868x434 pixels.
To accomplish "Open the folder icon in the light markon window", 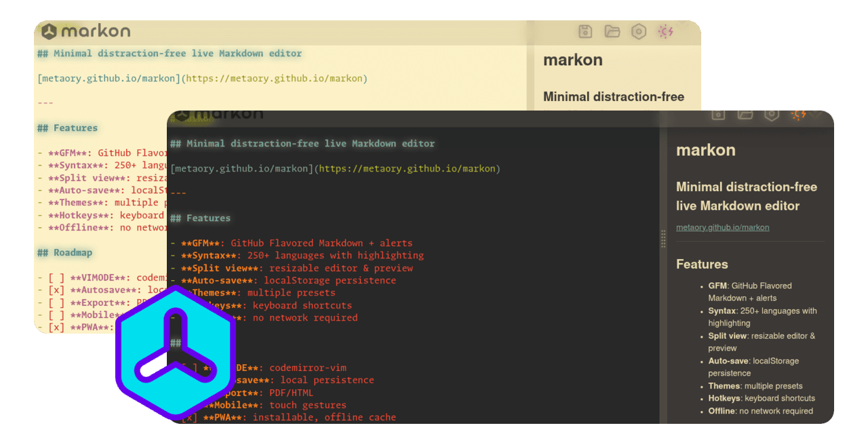I will tap(612, 31).
